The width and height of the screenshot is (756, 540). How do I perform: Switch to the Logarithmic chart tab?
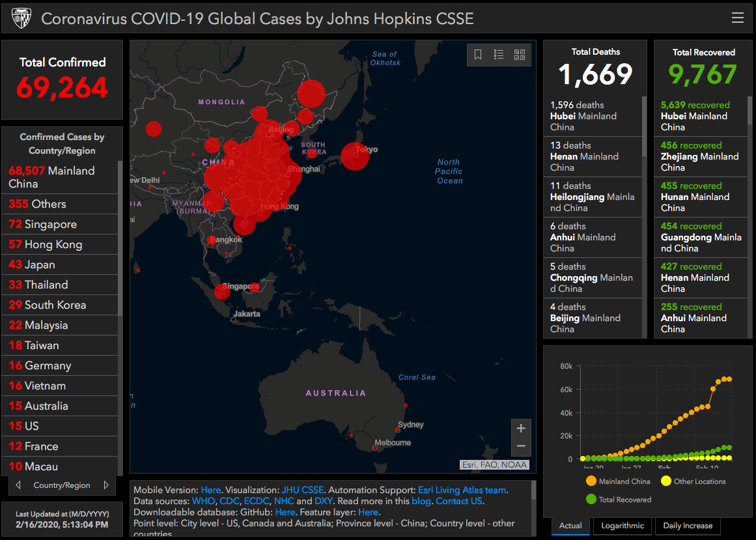tap(622, 526)
